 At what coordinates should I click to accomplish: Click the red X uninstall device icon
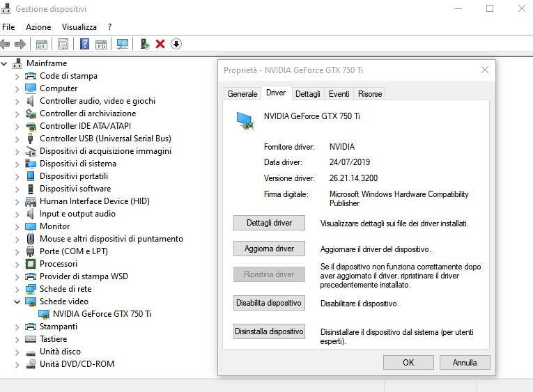pyautogui.click(x=160, y=44)
